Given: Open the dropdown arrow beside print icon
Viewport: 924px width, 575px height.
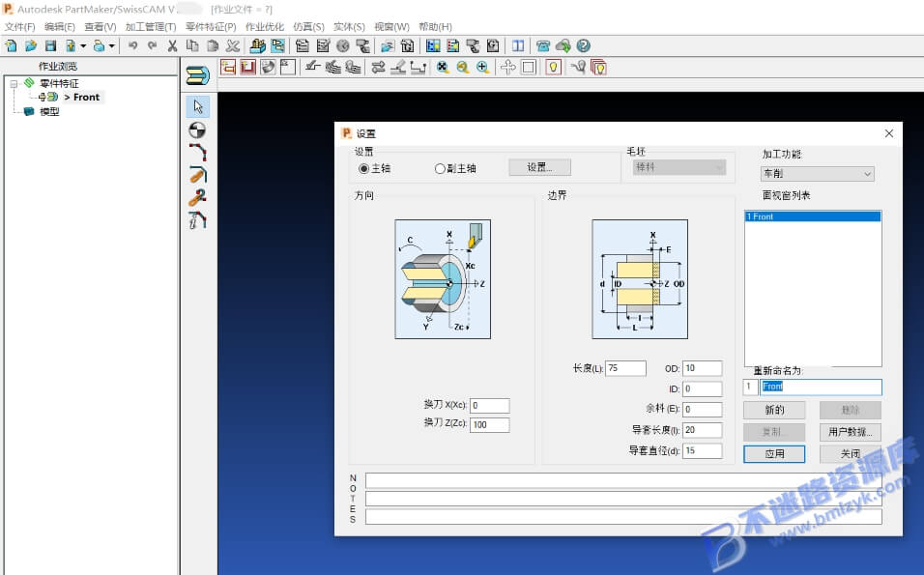Looking at the screenshot, I should (111, 46).
